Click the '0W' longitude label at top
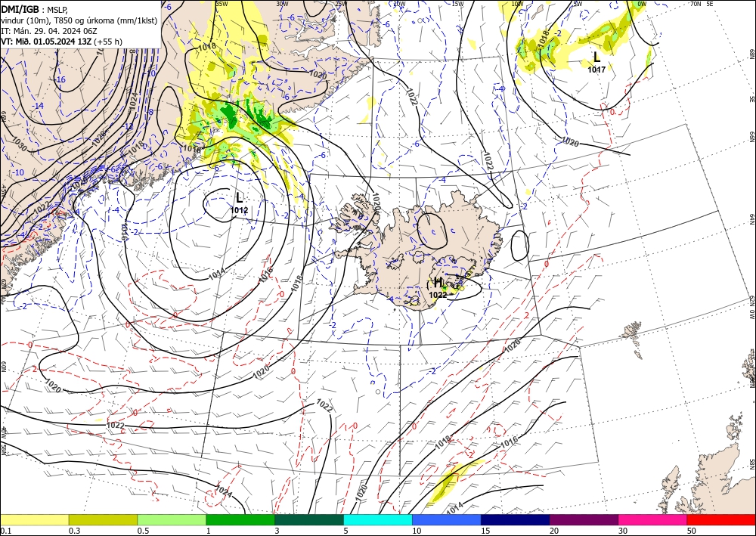Screen dimensions: 756x536 coord(642,4)
